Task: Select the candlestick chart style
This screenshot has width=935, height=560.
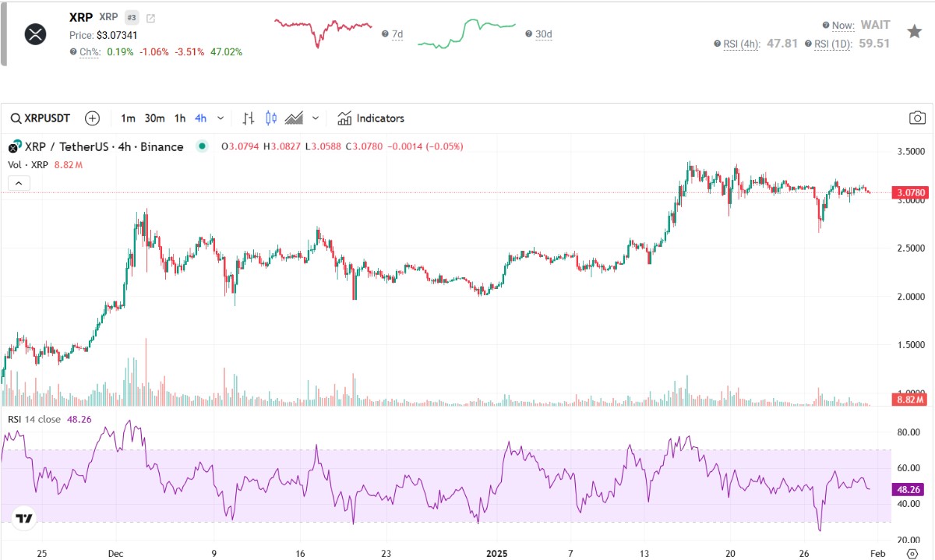Action: click(x=271, y=118)
